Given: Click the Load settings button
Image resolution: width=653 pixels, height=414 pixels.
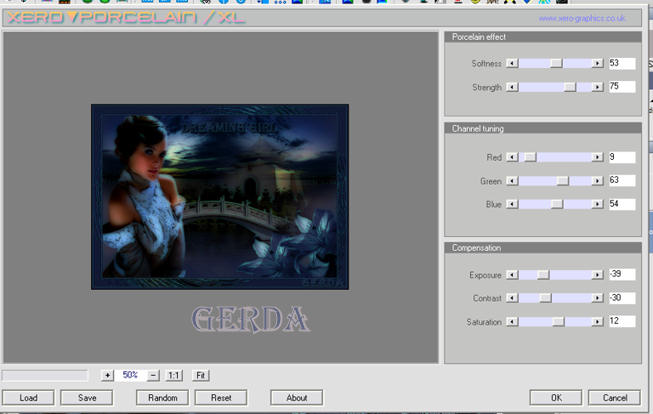Looking at the screenshot, I should point(28,398).
